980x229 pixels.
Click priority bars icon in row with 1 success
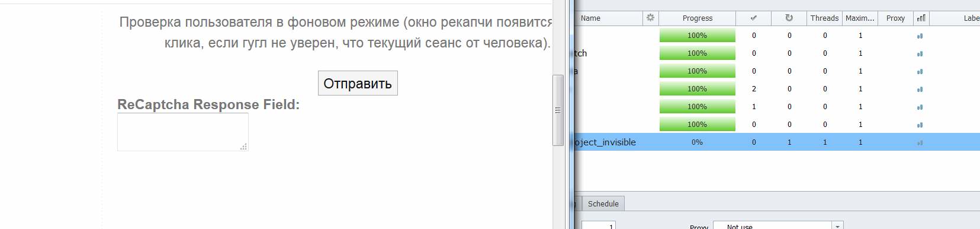920,107
